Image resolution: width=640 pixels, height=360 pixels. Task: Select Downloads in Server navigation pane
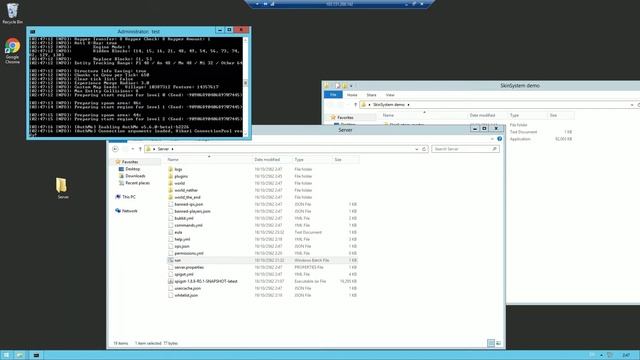click(x=135, y=176)
